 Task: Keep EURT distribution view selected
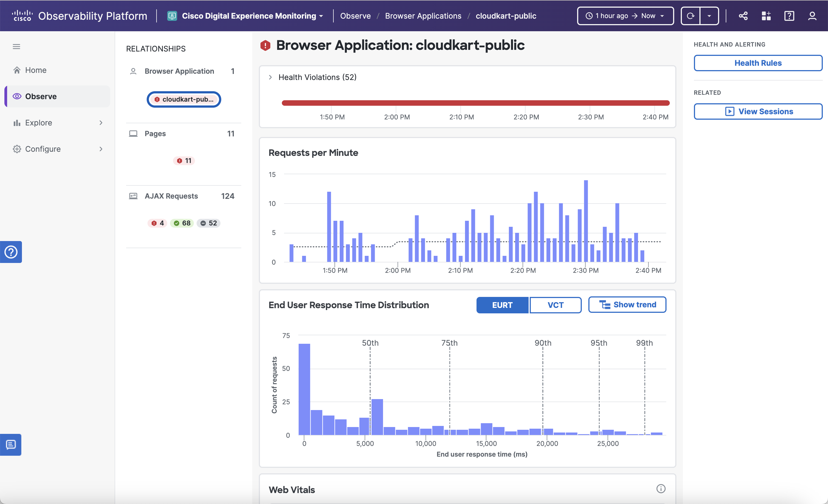coord(502,305)
